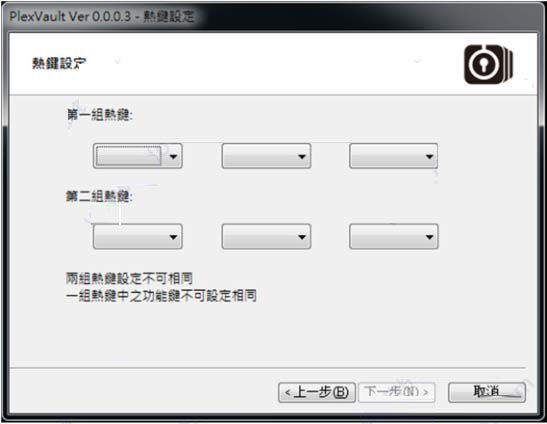Click the PlexVault padlock logo icon
The height and width of the screenshot is (424, 547).
pos(488,64)
